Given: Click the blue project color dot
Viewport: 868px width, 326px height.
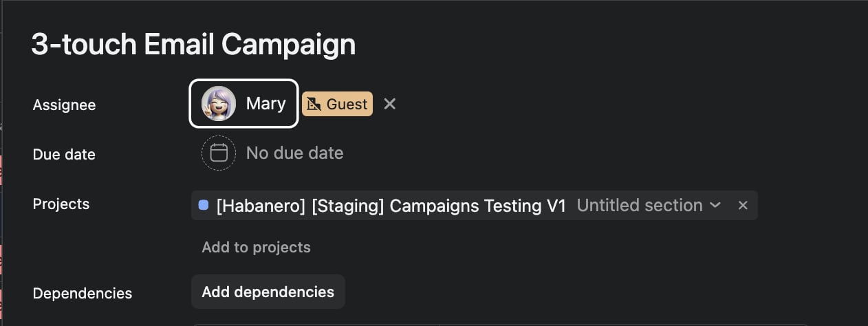Looking at the screenshot, I should (x=204, y=205).
